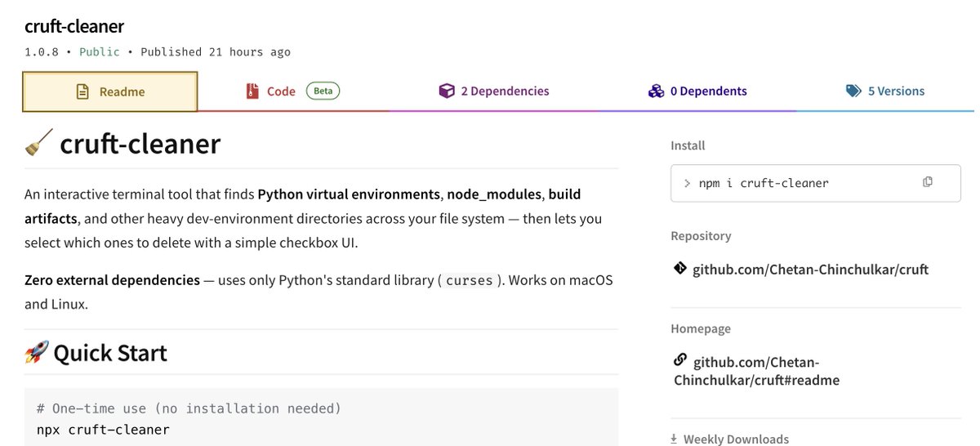
Task: Show the 5 Versions tab
Action: (x=885, y=91)
